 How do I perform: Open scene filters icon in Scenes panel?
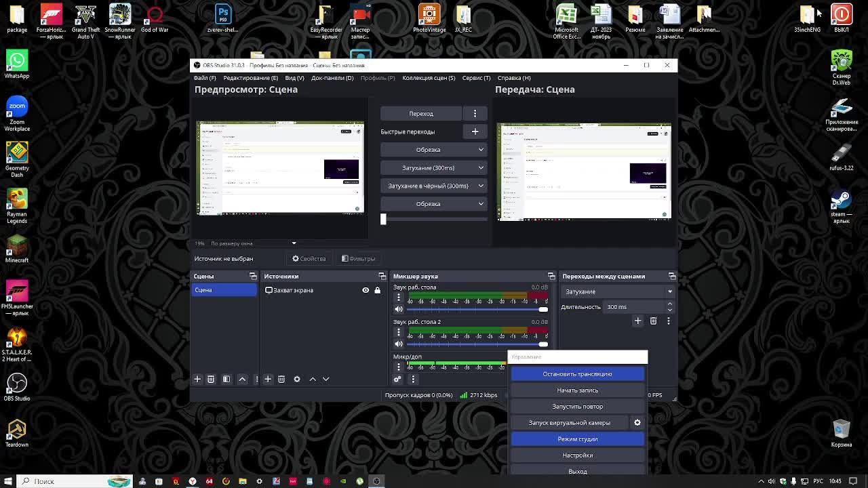[226, 379]
